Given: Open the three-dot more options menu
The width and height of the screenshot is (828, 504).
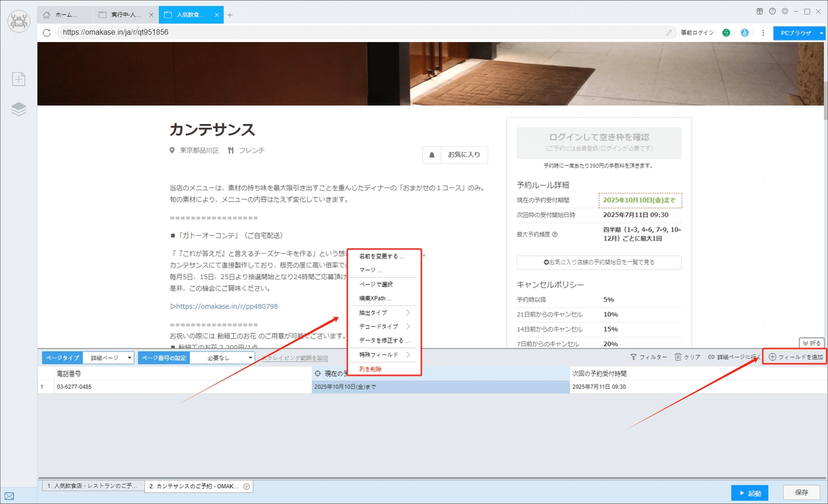Looking at the screenshot, I should point(763,32).
